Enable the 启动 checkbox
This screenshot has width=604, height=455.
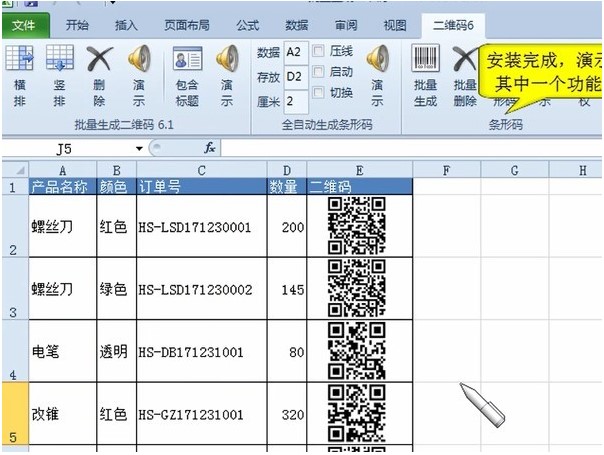pos(318,71)
